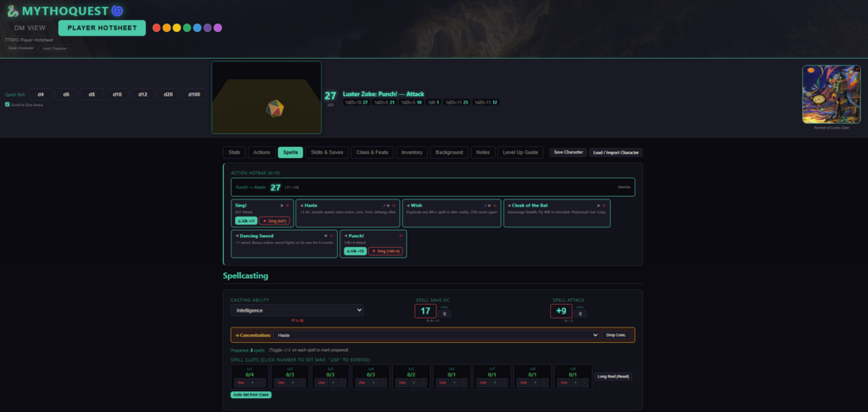Roll Punch! damage with Dmg (1d8+4)
Image resolution: width=868 pixels, height=412 pixels.
(x=386, y=251)
